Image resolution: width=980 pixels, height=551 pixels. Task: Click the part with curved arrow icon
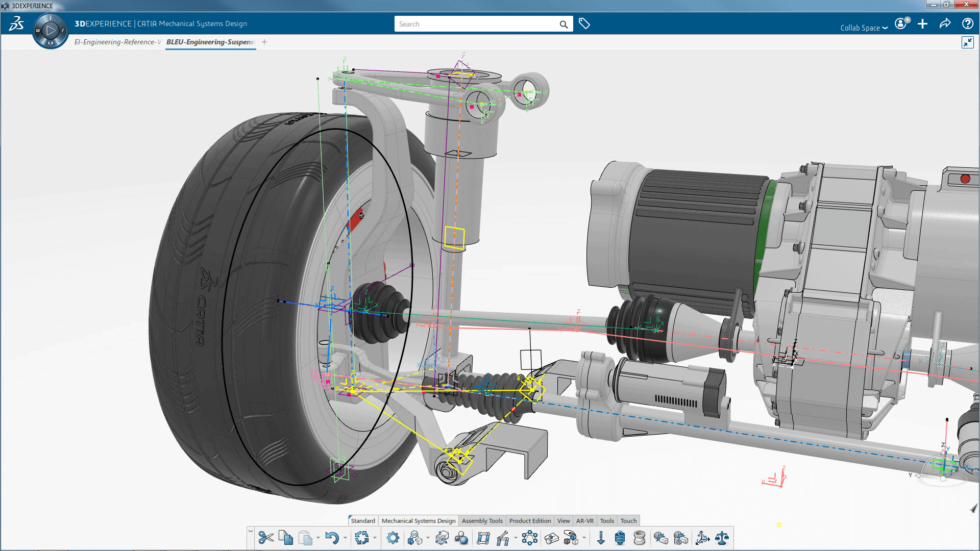551,538
